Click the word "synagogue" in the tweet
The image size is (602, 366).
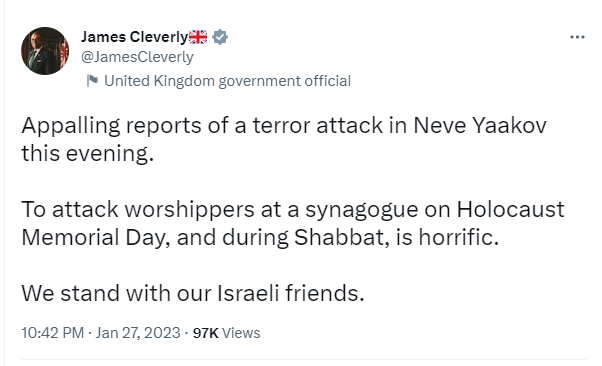pyautogui.click(x=362, y=210)
